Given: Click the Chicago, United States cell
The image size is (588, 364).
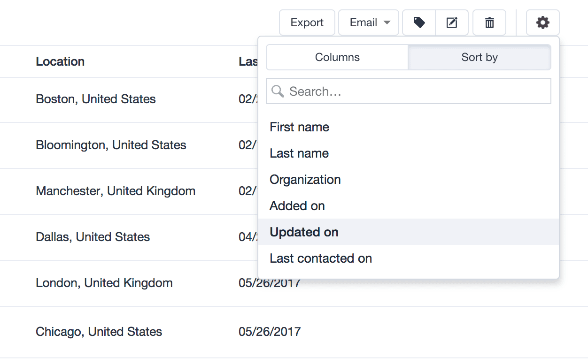Looking at the screenshot, I should click(x=99, y=332).
